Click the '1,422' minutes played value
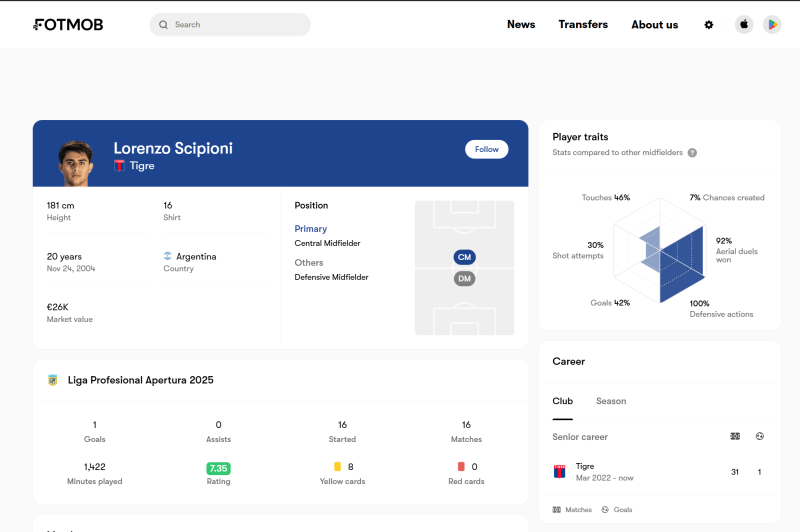 [x=95, y=467]
